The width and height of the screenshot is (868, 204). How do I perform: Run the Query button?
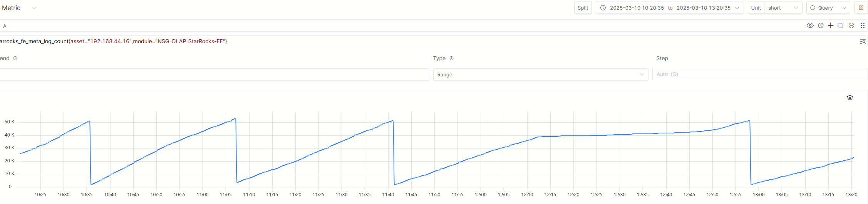[x=823, y=8]
